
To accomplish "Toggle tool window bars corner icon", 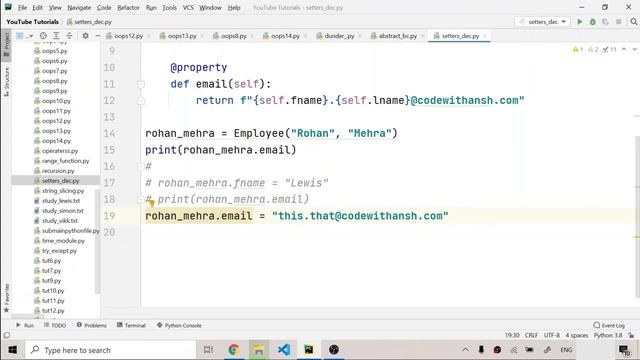I will (x=7, y=336).
